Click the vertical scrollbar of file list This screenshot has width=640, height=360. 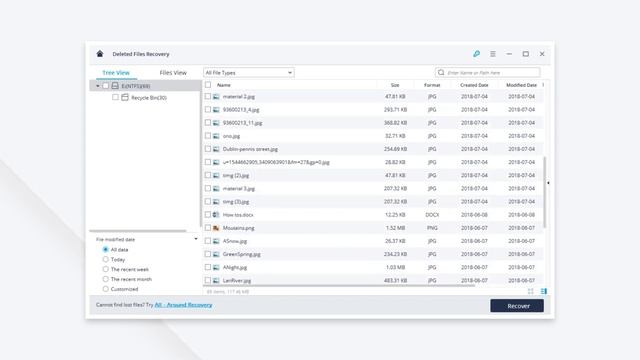(545, 192)
